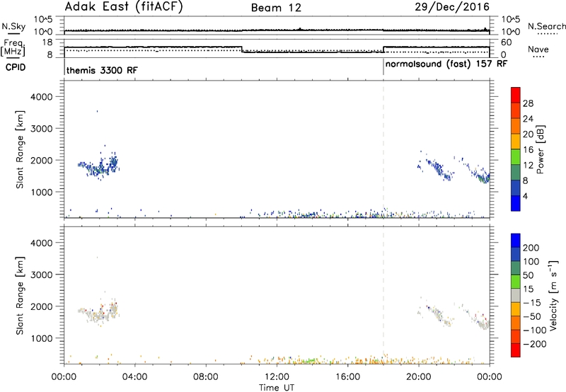Click the '15' label on Velocity colorbar
Image resolution: width=566 pixels, height=392 pixels.
coord(528,289)
